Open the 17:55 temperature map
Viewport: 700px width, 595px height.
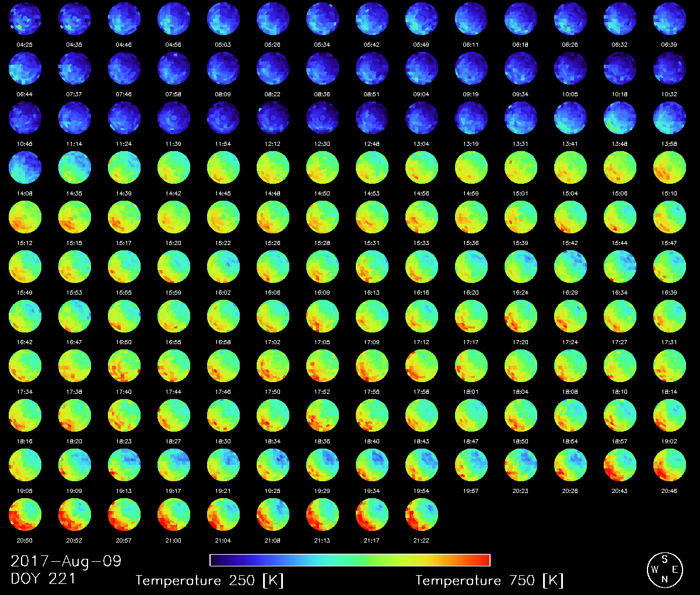pos(372,366)
